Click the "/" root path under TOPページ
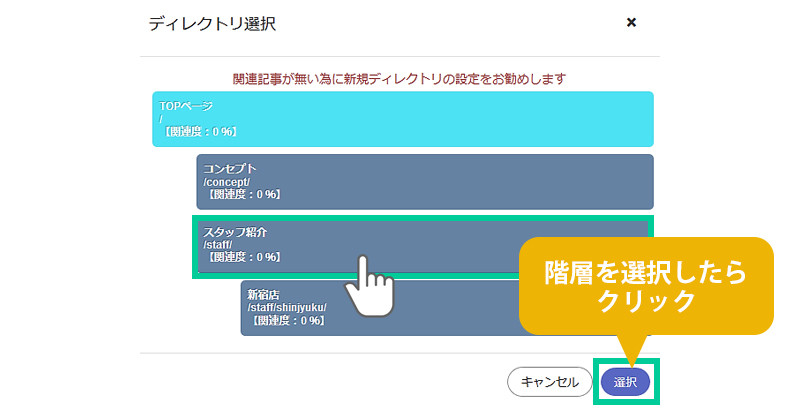Image resolution: width=800 pixels, height=415 pixels. [161, 119]
